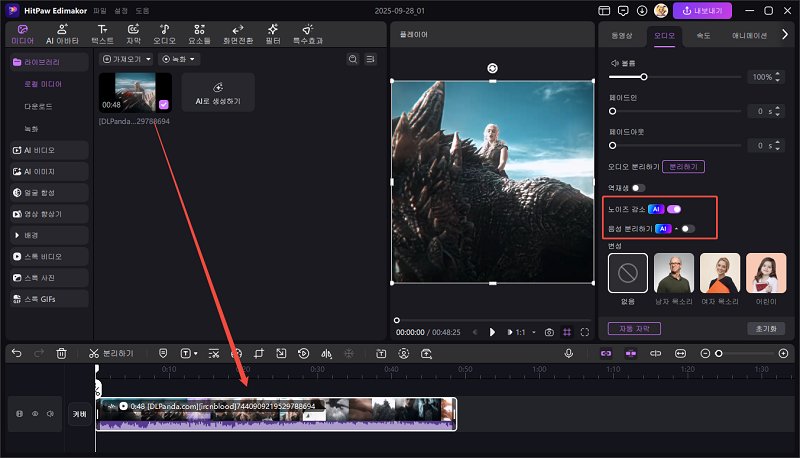This screenshot has height=458, width=800.
Task: Click the volume 100% stepper arrows
Action: [778, 77]
